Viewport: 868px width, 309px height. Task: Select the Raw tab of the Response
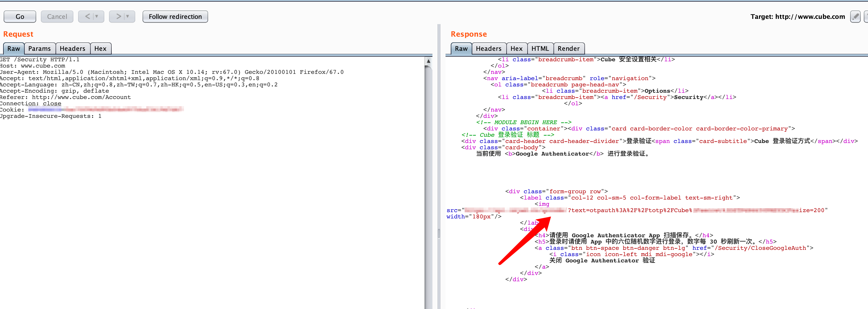tap(461, 48)
